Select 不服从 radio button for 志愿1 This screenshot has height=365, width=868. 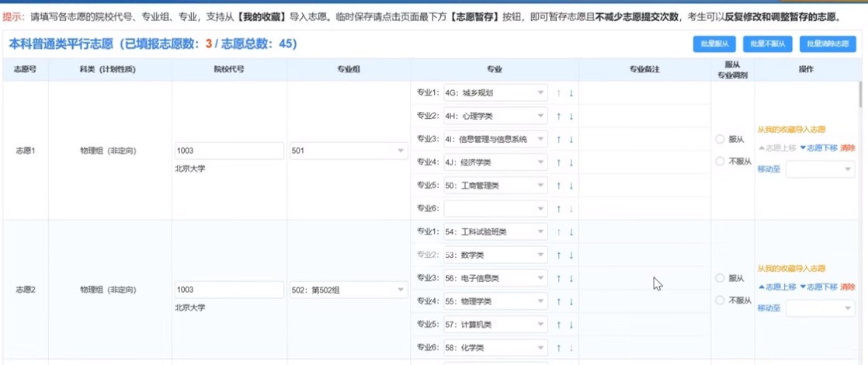[720, 162]
